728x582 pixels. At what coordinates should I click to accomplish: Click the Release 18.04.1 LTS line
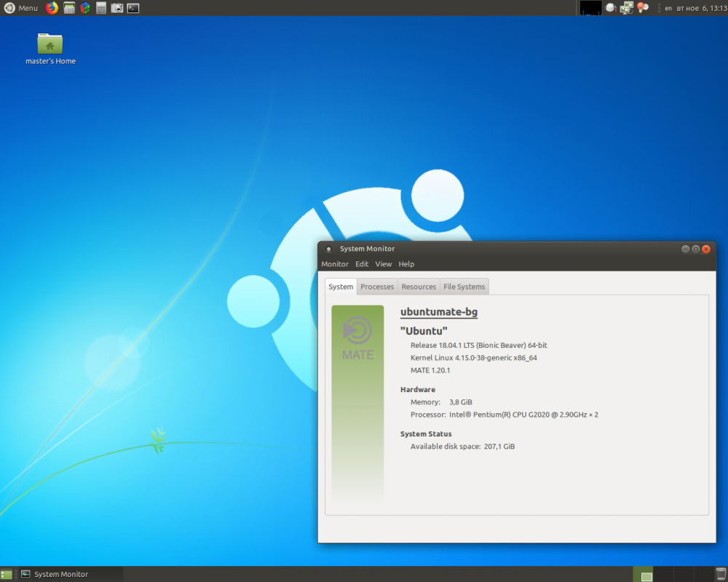point(479,346)
